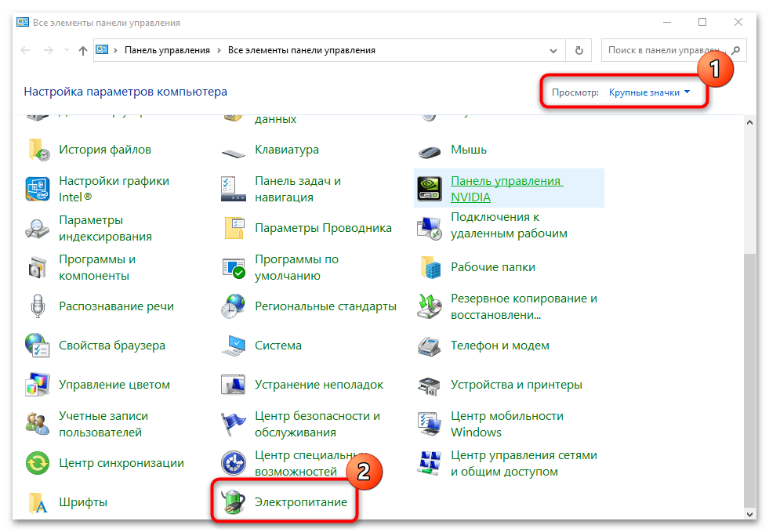Click the Управление цветом icon
769x532 pixels.
click(38, 385)
